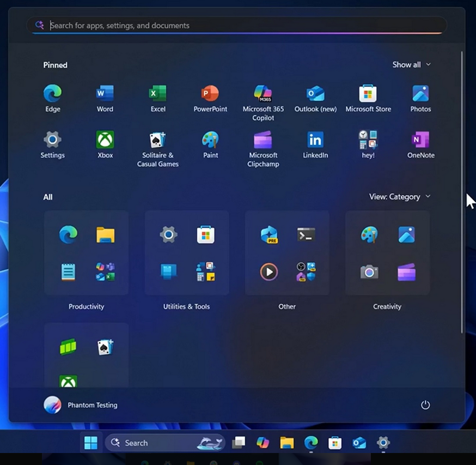Open Phantom Testing user account menu
This screenshot has width=476, height=465.
(x=81, y=405)
